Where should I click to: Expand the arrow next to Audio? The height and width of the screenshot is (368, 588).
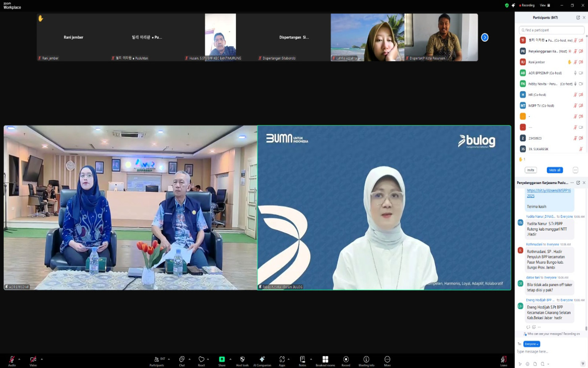(19, 359)
